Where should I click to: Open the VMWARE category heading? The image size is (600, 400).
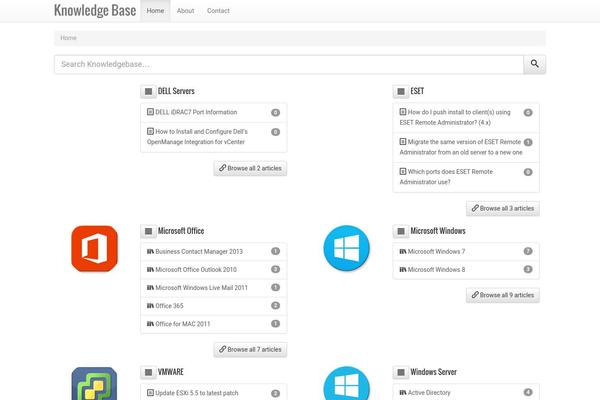[x=171, y=372]
